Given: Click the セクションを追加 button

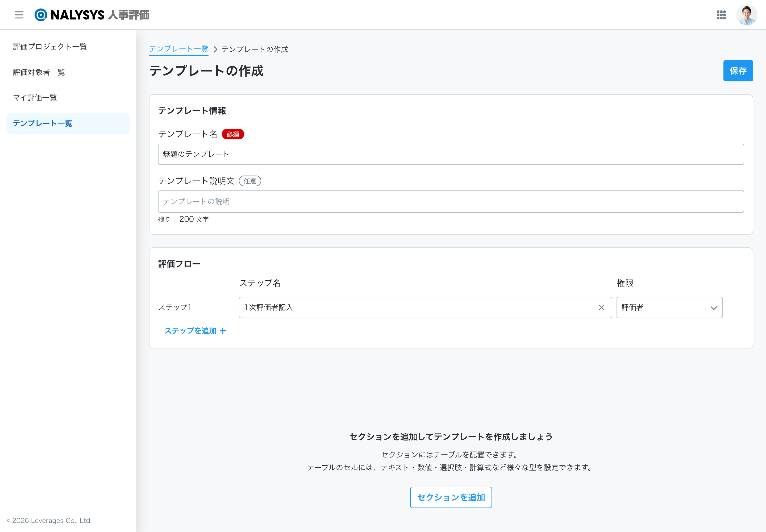Looking at the screenshot, I should click(x=451, y=497).
